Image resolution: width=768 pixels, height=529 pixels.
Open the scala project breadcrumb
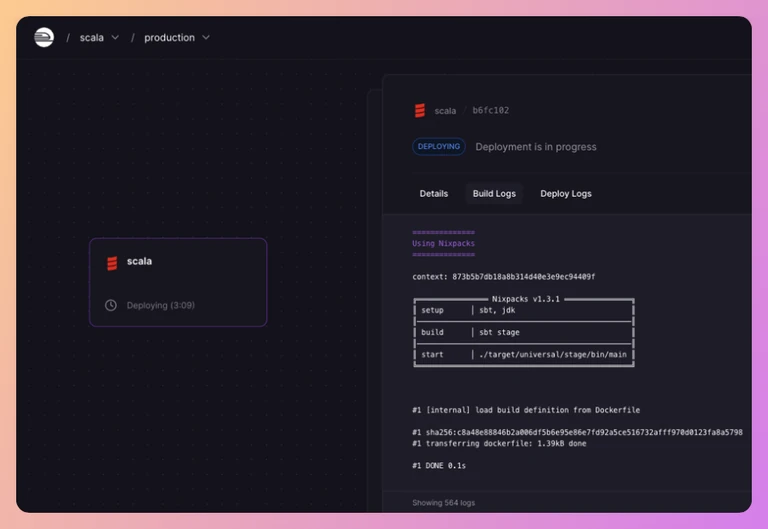click(92, 38)
